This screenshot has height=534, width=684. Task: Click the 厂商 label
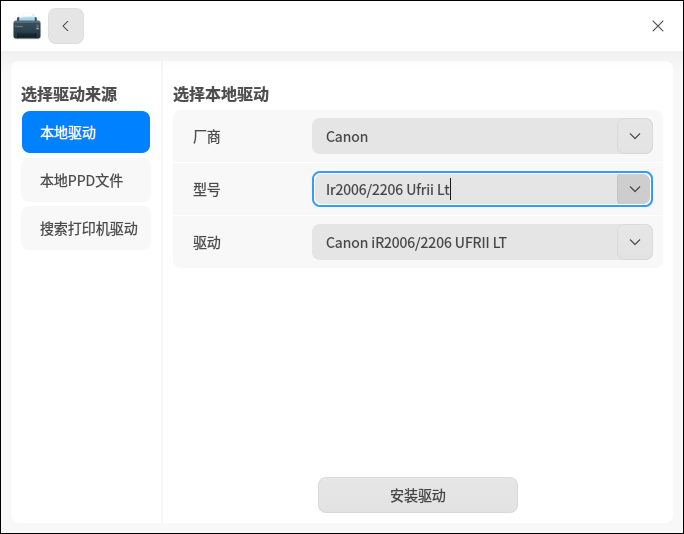tap(207, 137)
